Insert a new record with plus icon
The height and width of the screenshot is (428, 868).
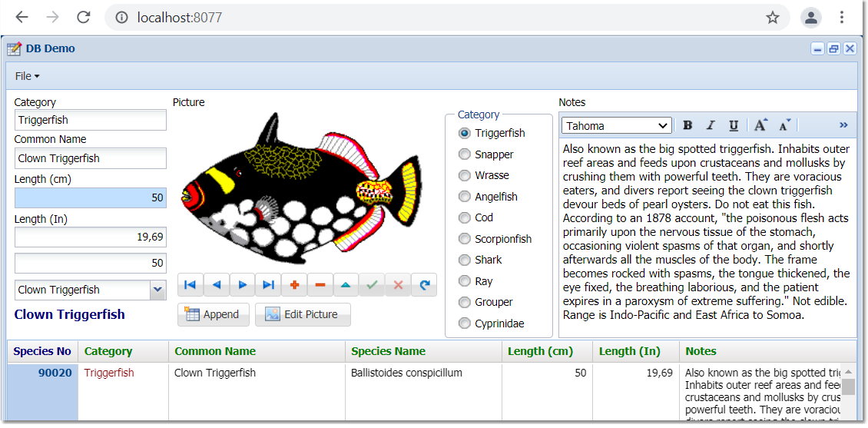tap(294, 285)
